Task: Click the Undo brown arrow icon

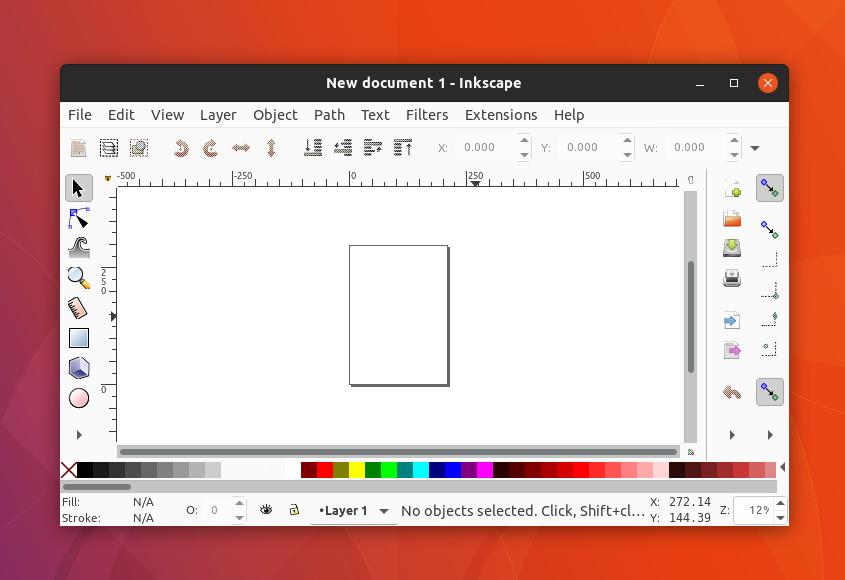Action: [732, 392]
